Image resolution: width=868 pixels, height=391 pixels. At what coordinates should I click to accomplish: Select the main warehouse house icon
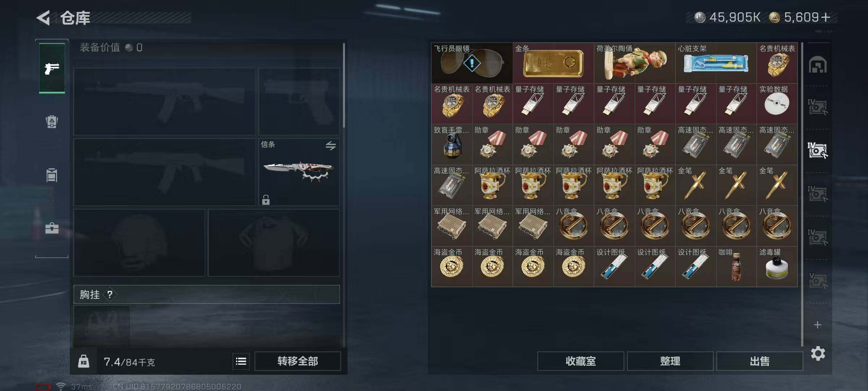tap(817, 65)
